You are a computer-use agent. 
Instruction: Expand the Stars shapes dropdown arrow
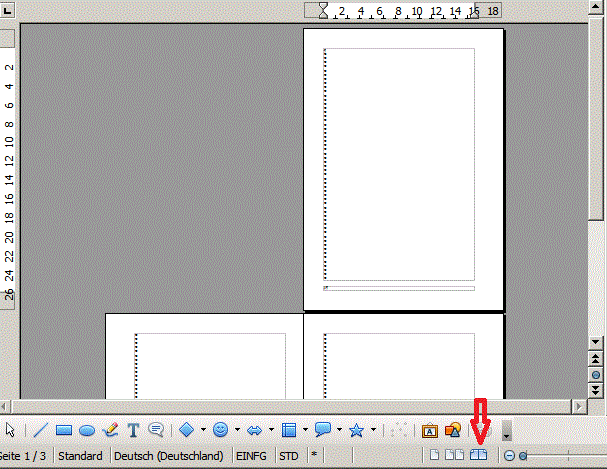(x=373, y=430)
